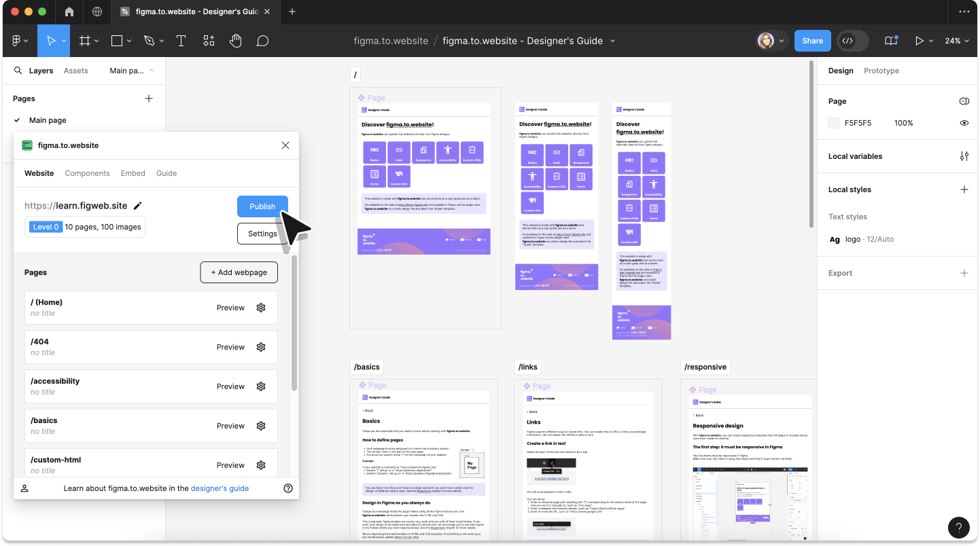Open the libraries book icon
980x546 pixels.
pos(891,41)
